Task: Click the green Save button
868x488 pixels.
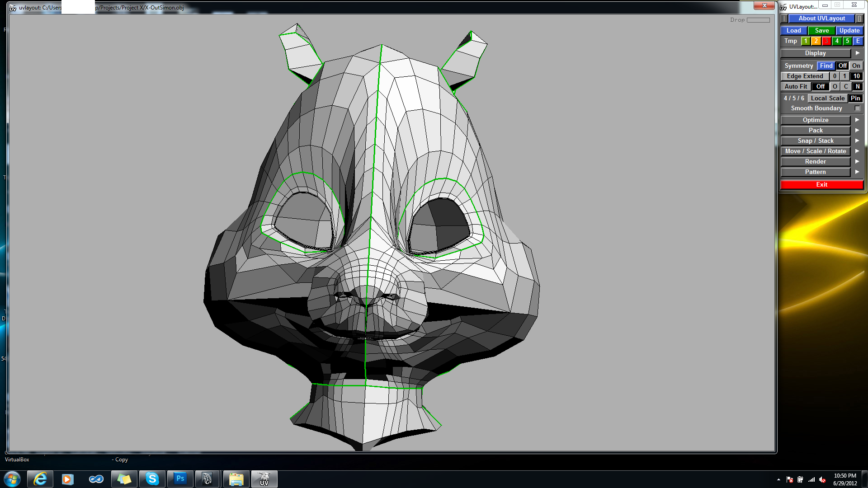Action: (x=821, y=31)
